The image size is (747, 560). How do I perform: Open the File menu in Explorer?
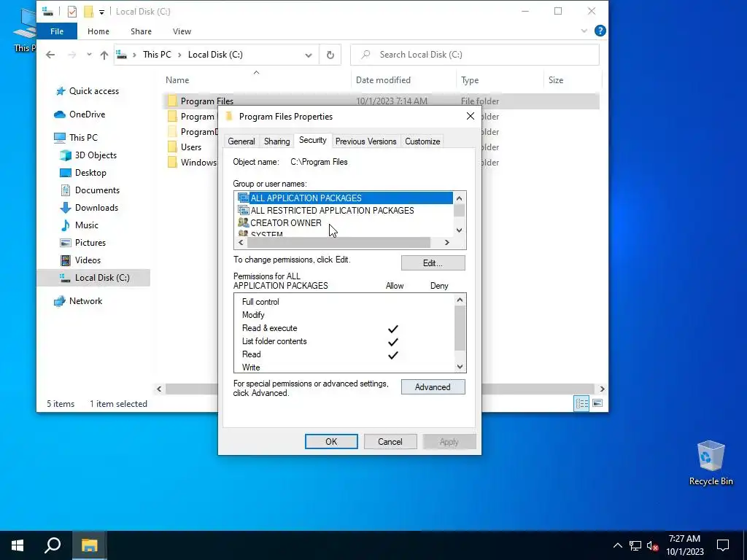click(57, 31)
